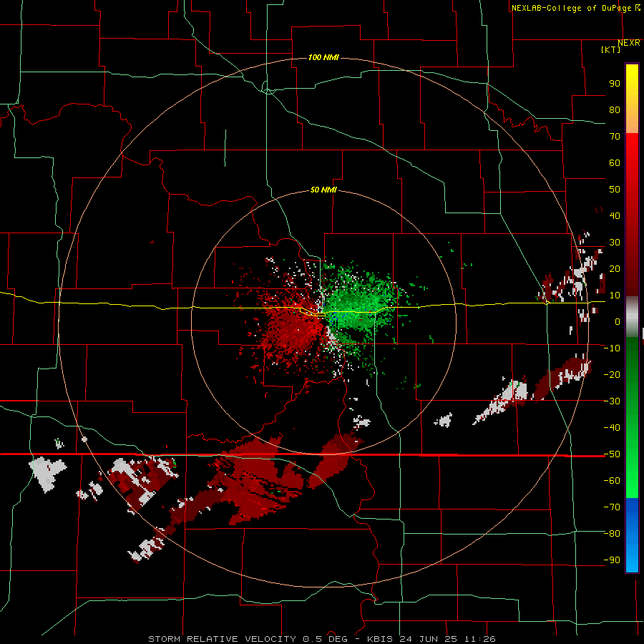Screen dimensions: 644x644
Task: Click the NEXR label above color scale
Action: 629,43
